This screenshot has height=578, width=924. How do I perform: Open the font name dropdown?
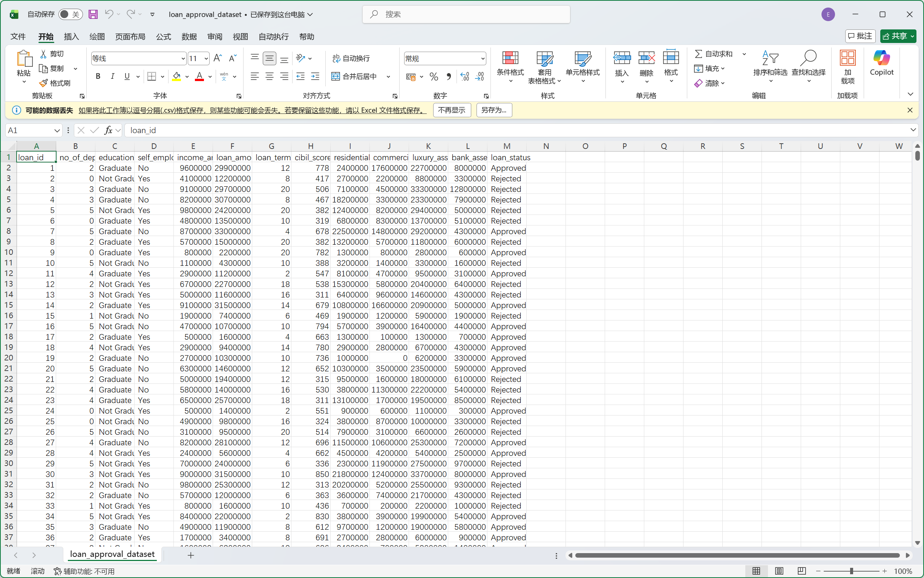(x=183, y=58)
